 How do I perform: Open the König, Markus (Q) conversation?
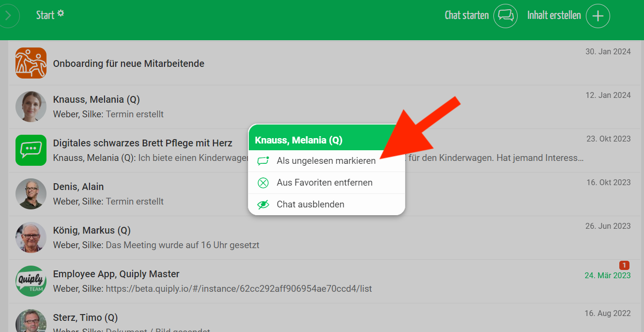click(92, 231)
